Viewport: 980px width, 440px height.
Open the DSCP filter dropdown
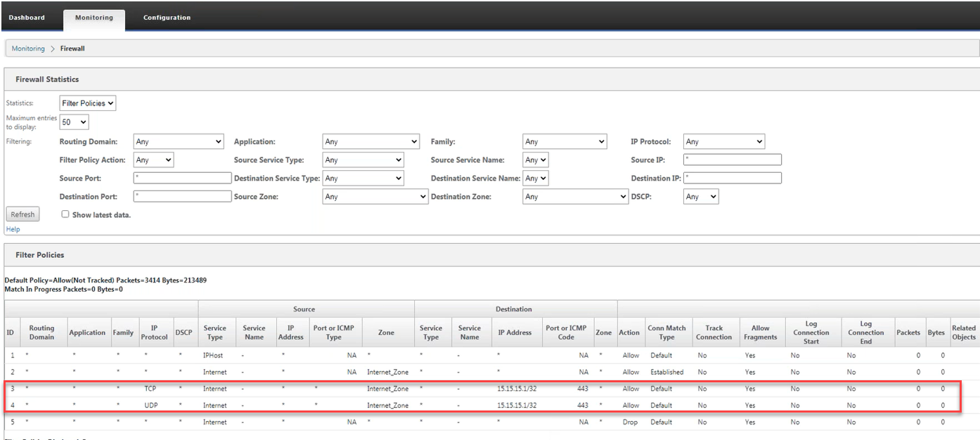click(x=702, y=197)
